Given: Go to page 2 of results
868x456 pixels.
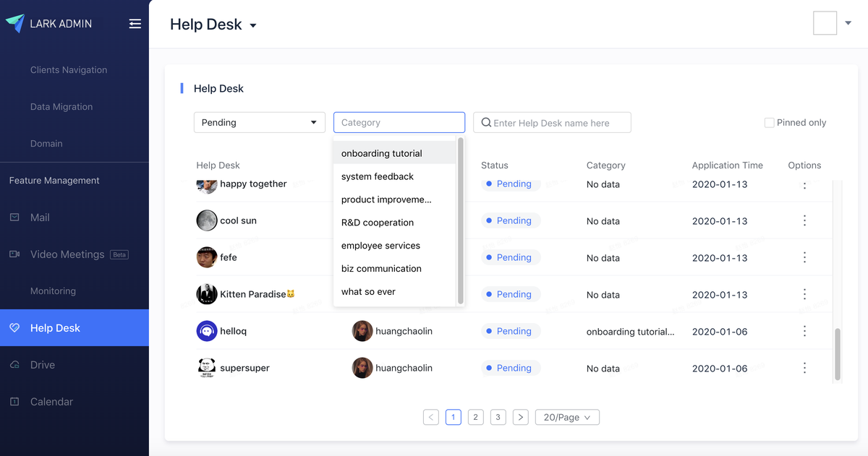Looking at the screenshot, I should point(475,417).
